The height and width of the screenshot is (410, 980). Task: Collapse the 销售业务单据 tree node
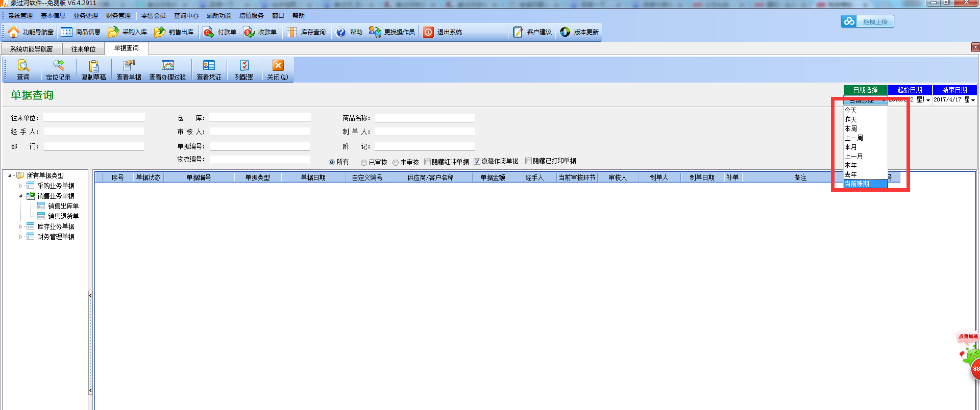[x=20, y=196]
